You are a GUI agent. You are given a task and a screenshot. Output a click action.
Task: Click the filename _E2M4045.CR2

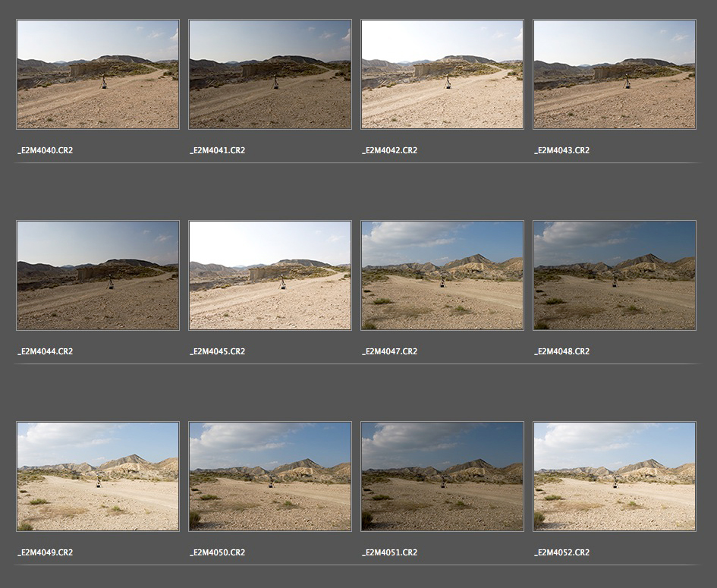click(218, 351)
